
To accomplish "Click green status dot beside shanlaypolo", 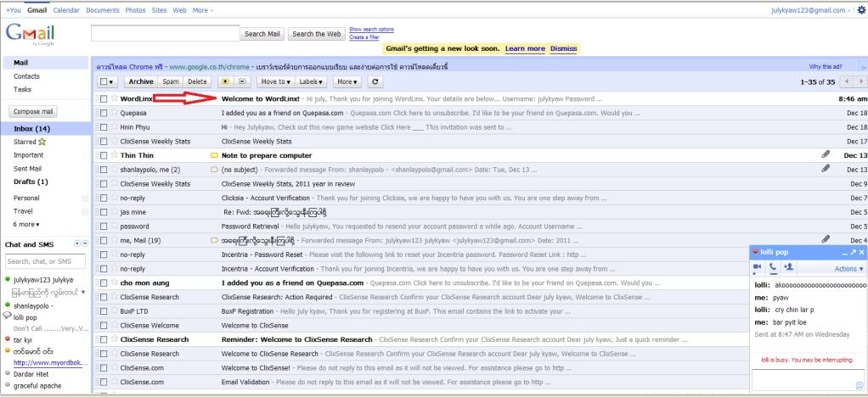I will [8, 305].
